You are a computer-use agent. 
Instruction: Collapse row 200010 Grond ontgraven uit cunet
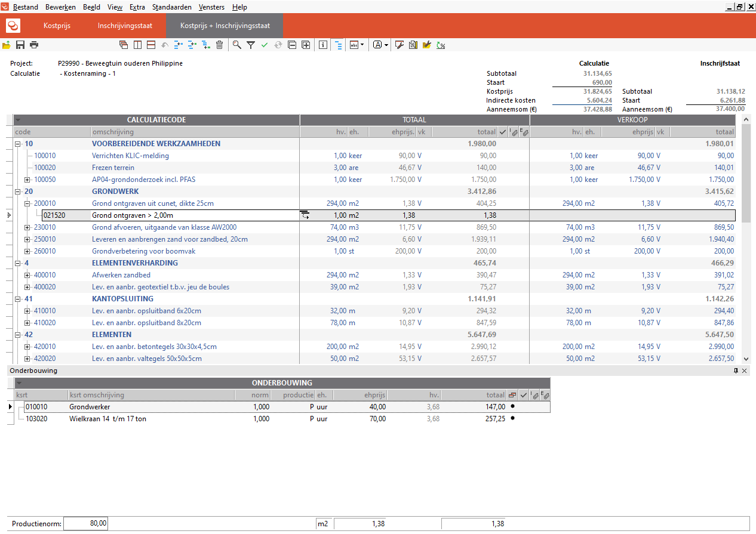coord(27,203)
